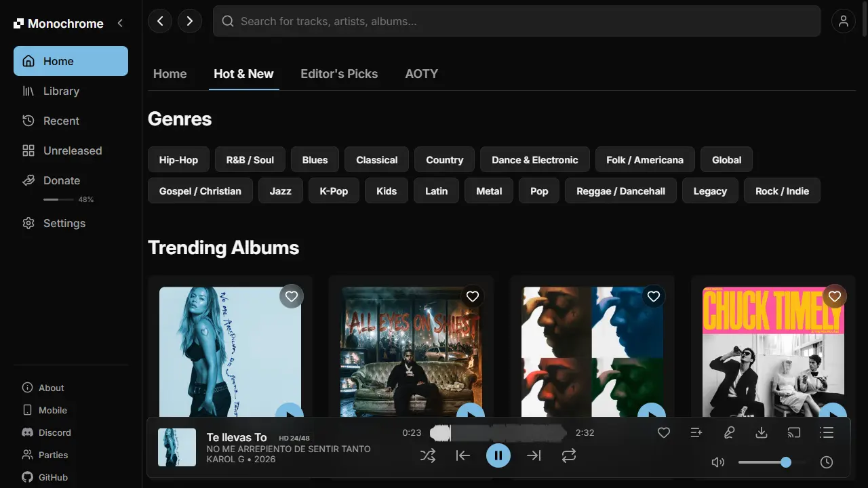Image resolution: width=868 pixels, height=488 pixels.
Task: Toggle shuffle playback
Action: pos(428,455)
